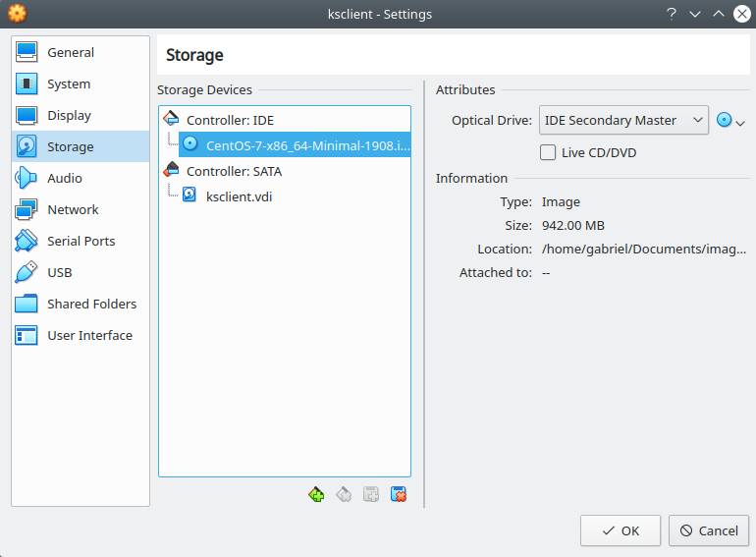
Task: Select the CentOS-7 Minimal ISO entry
Action: click(295, 144)
